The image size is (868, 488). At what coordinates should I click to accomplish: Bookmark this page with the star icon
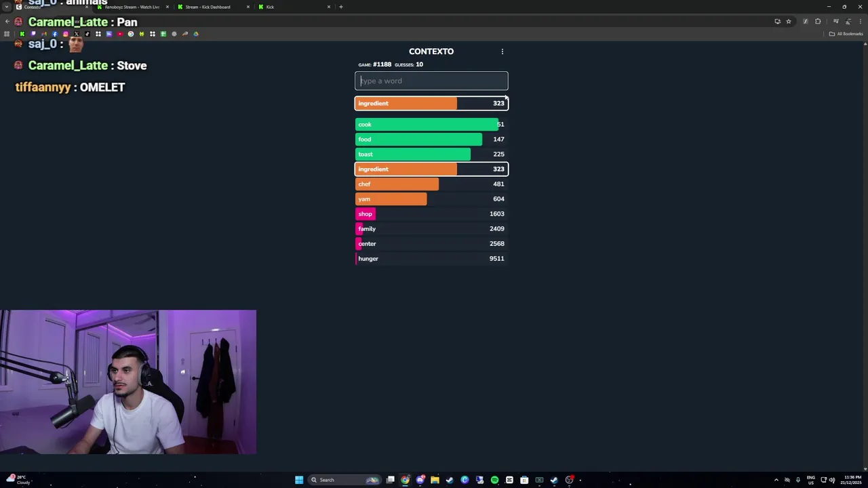[789, 21]
